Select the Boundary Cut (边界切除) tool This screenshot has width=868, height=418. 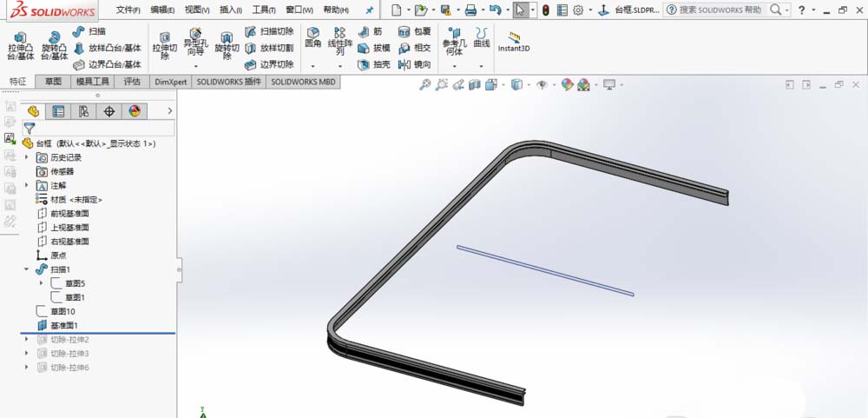[269, 64]
